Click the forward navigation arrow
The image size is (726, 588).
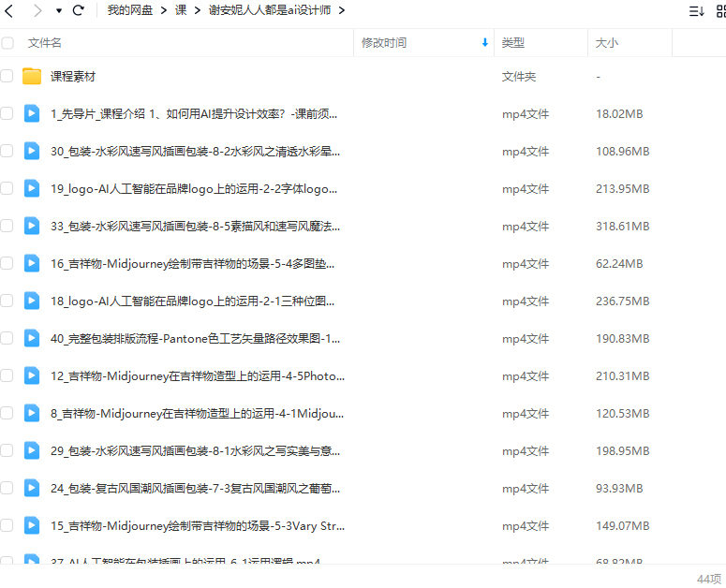click(x=37, y=11)
